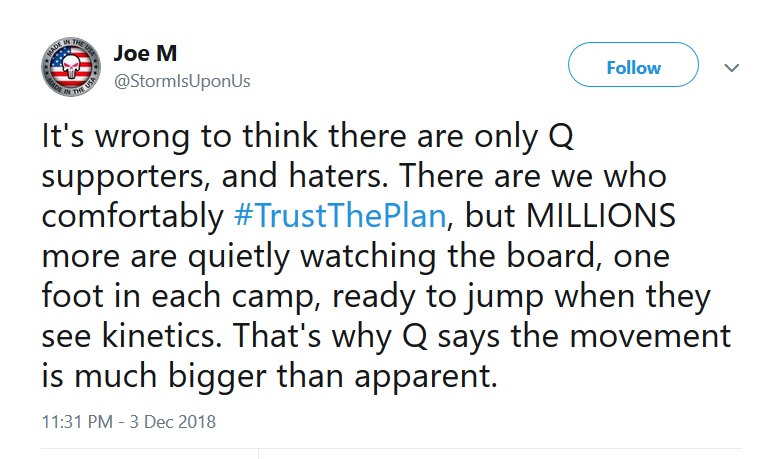
Task: Follow the Joe M account
Action: click(x=633, y=65)
